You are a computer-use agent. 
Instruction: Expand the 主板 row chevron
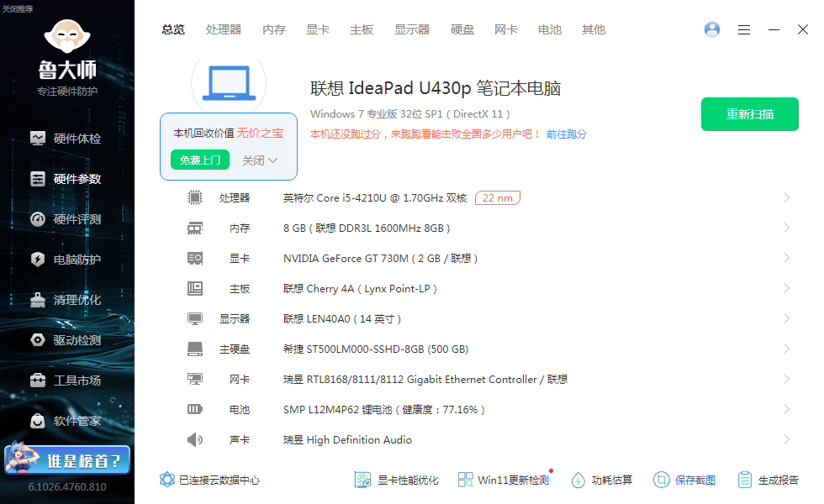tap(787, 288)
